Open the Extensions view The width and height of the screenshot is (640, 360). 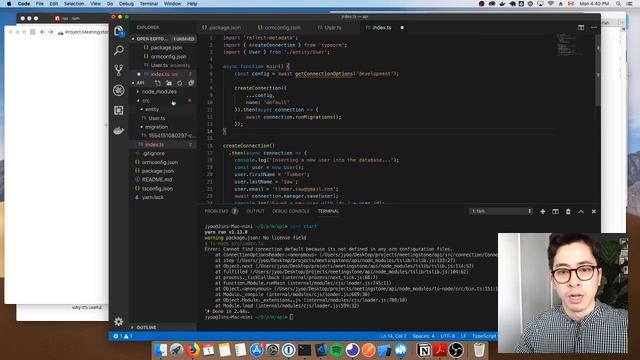coord(119,110)
